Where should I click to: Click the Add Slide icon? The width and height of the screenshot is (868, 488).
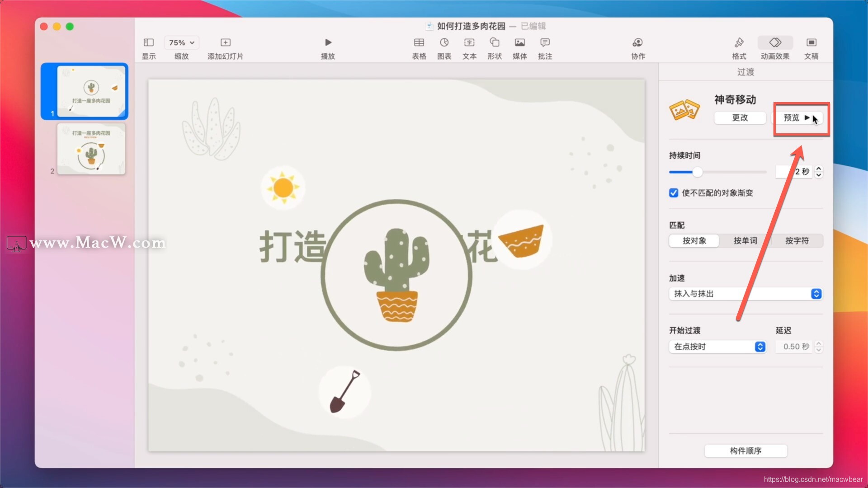pyautogui.click(x=225, y=42)
